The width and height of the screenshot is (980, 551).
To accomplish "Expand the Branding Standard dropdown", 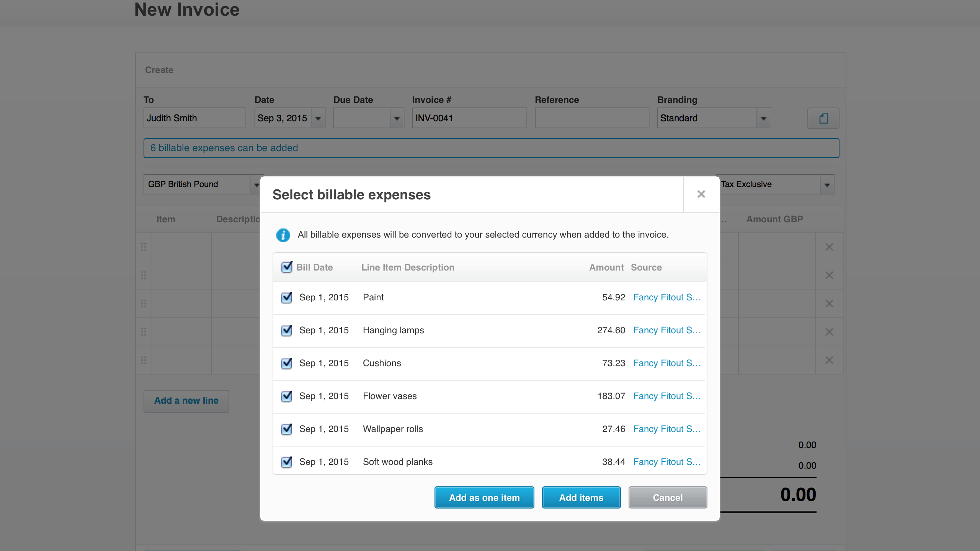I will click(763, 119).
